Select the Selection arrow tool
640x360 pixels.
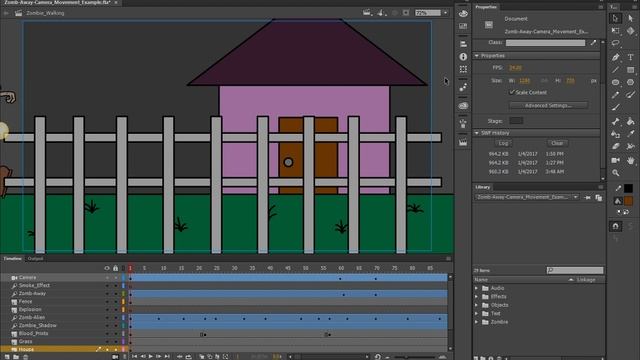pyautogui.click(x=616, y=18)
